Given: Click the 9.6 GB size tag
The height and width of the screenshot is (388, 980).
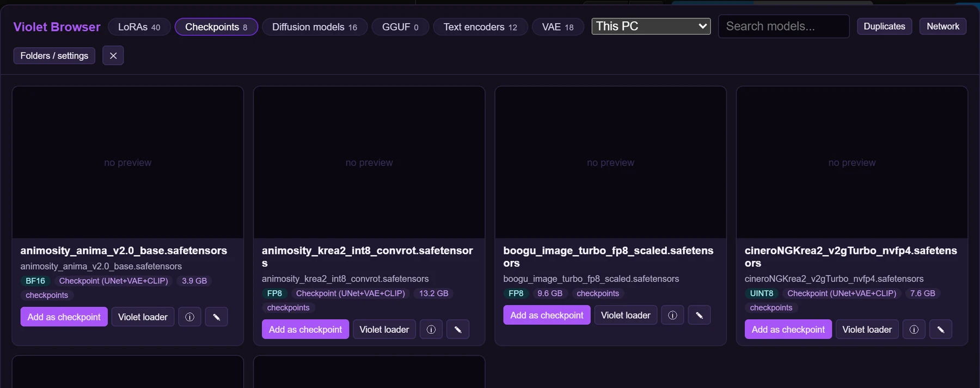Looking at the screenshot, I should [x=550, y=294].
